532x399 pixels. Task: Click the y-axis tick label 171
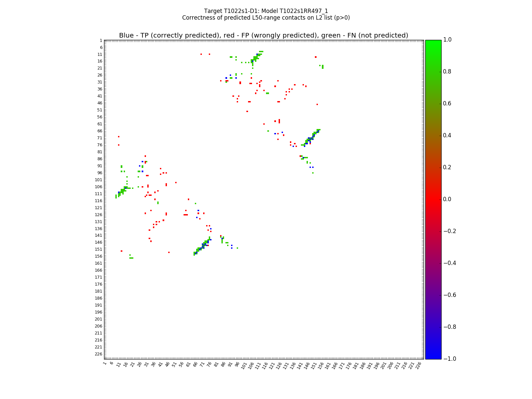(98, 277)
